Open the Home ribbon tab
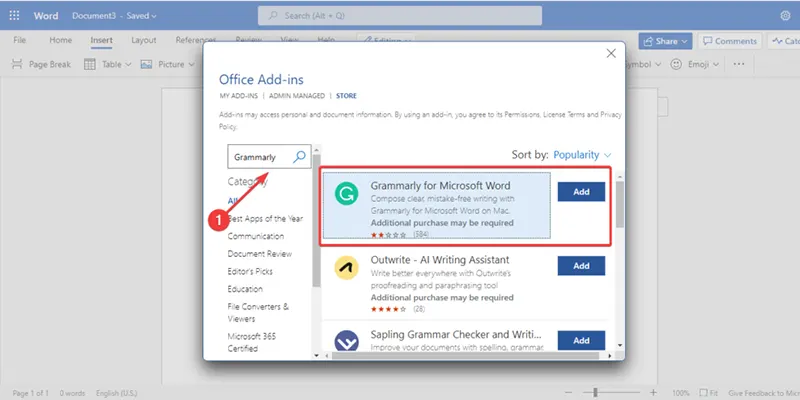 point(61,40)
